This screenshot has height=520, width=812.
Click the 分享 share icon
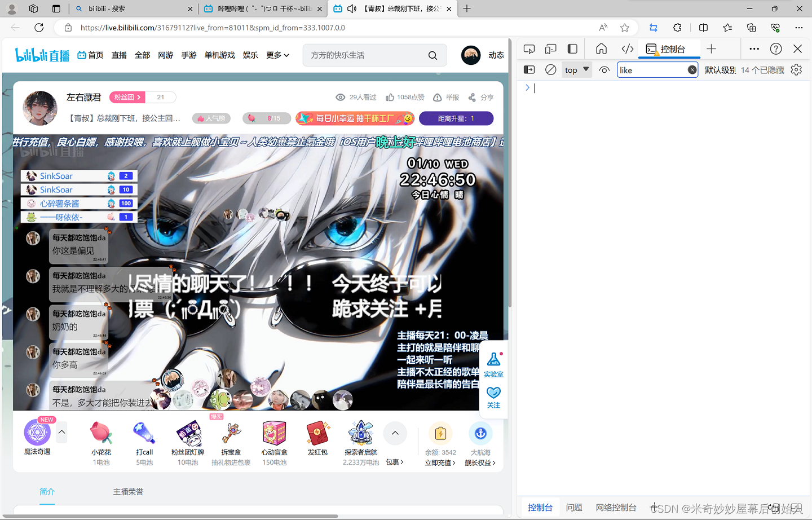click(481, 97)
